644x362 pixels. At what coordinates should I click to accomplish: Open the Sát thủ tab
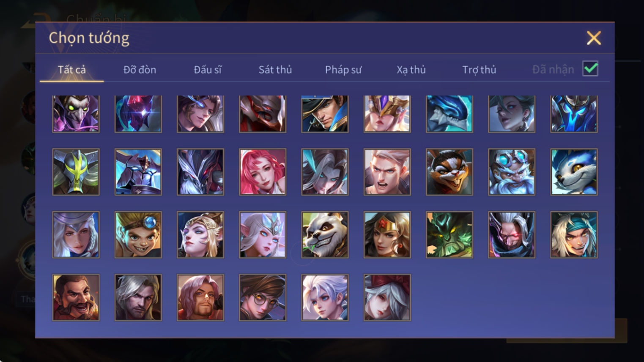pyautogui.click(x=275, y=70)
